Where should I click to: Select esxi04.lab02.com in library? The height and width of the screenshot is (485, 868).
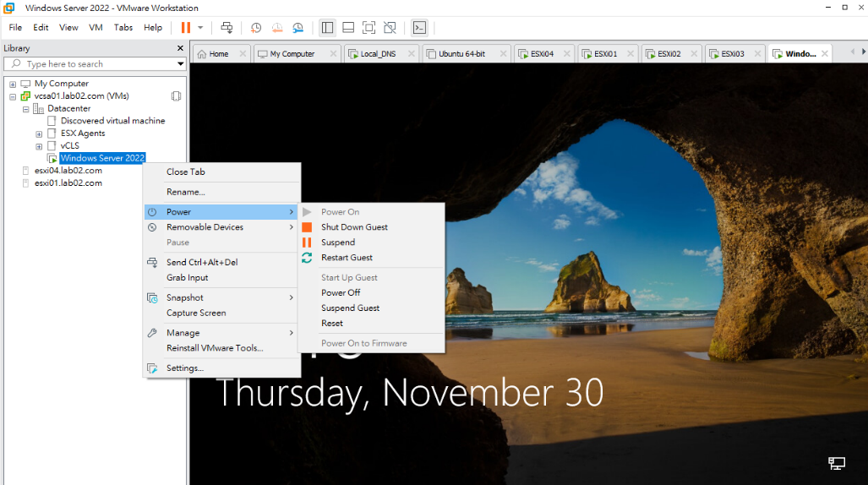[68, 170]
